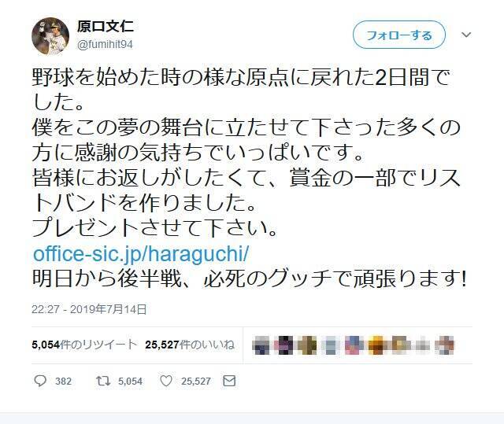Click the reply speech bubble icon
504x424 pixels.
click(x=40, y=381)
